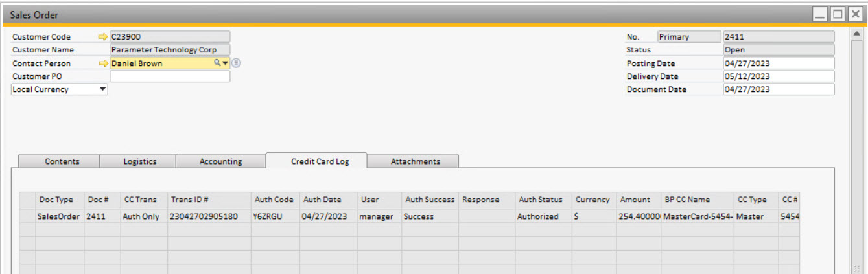Image resolution: width=868 pixels, height=274 pixels.
Task: Click the Currency column header
Action: tap(594, 200)
